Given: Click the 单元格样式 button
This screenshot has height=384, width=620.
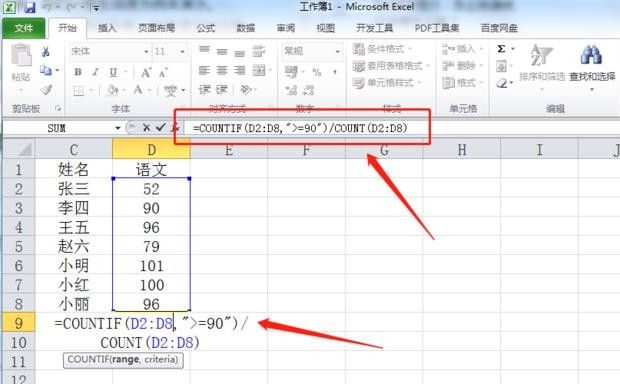Looking at the screenshot, I should click(387, 83).
